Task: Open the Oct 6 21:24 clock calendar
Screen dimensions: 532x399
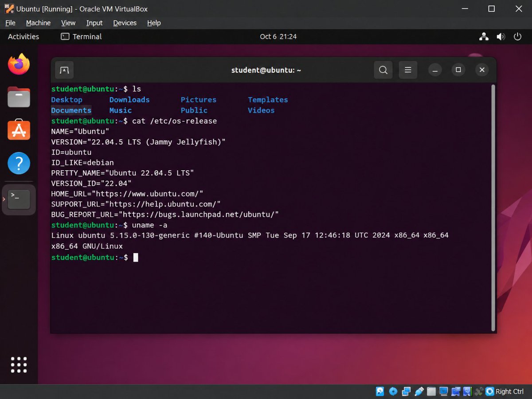Action: tap(278, 37)
